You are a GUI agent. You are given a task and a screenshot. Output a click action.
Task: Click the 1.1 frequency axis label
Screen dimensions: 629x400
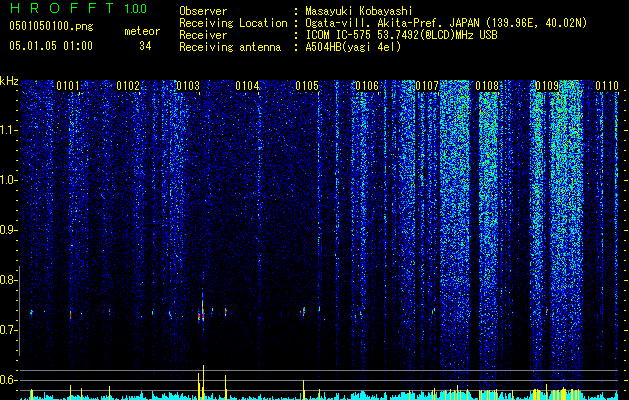9,130
